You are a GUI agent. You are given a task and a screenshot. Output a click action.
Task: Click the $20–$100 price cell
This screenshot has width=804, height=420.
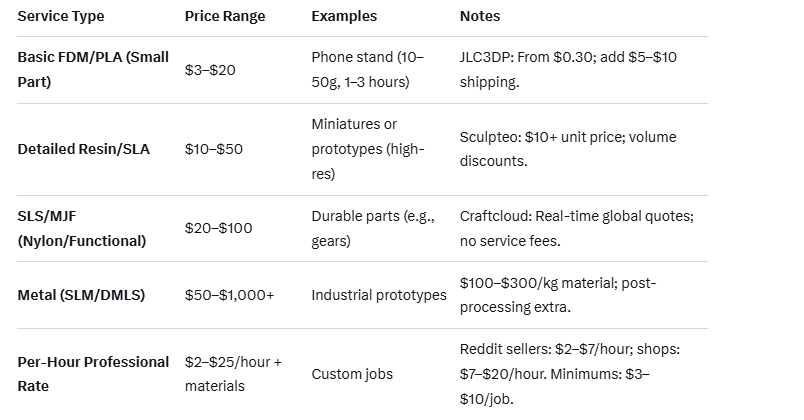pyautogui.click(x=218, y=228)
